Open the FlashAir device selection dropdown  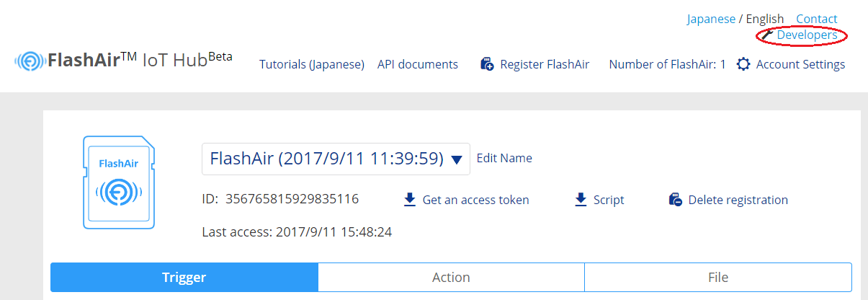(335, 159)
